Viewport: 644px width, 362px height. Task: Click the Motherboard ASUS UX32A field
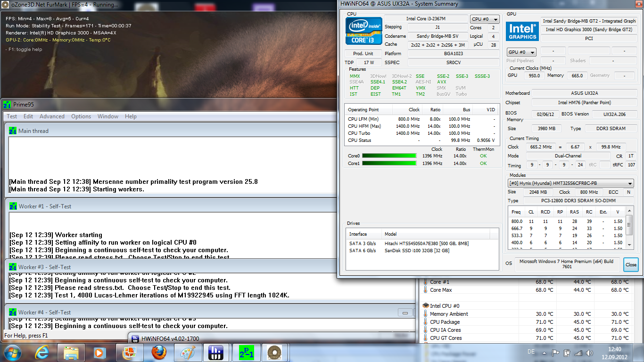(585, 93)
